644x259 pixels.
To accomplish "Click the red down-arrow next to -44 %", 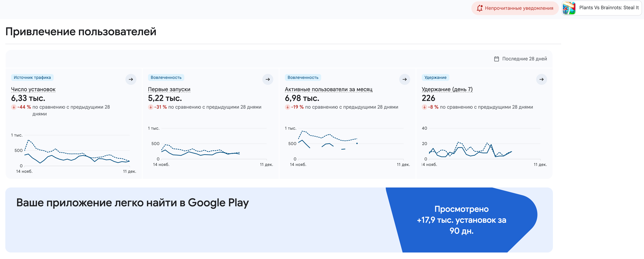I will 14,107.
